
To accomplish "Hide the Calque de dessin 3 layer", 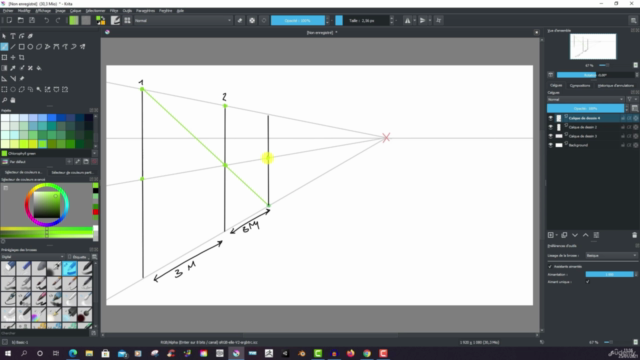I will [x=551, y=136].
